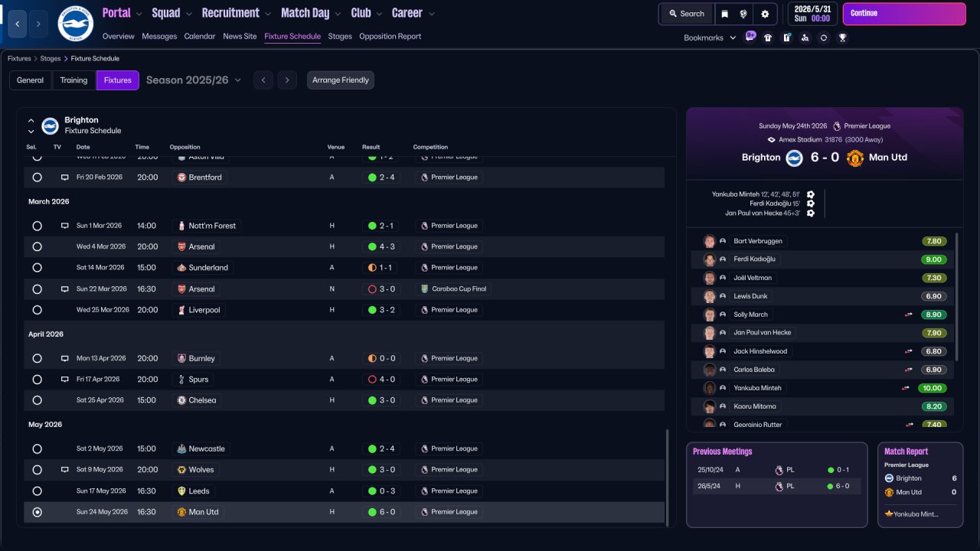Click Brighton crest in the match score header
980x551 pixels.
coord(795,158)
